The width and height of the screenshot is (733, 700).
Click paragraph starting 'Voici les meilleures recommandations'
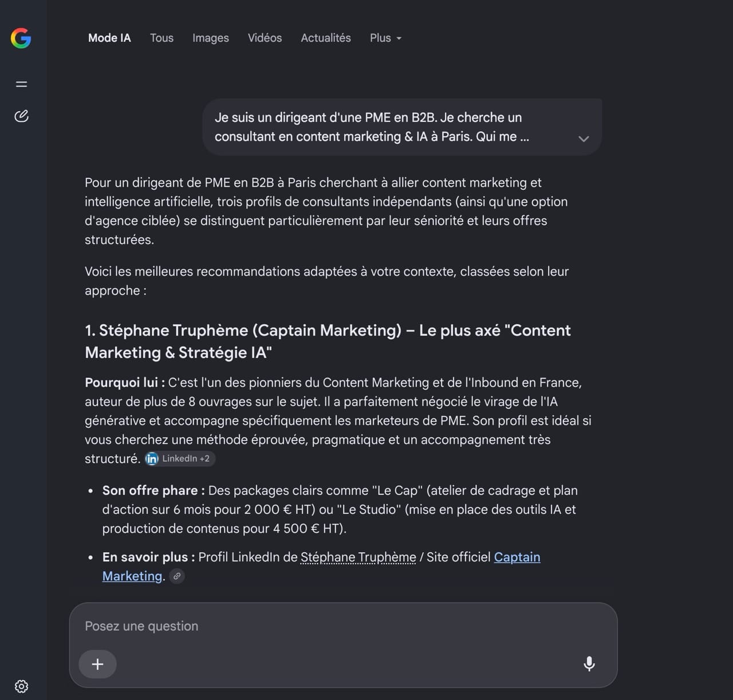(326, 281)
